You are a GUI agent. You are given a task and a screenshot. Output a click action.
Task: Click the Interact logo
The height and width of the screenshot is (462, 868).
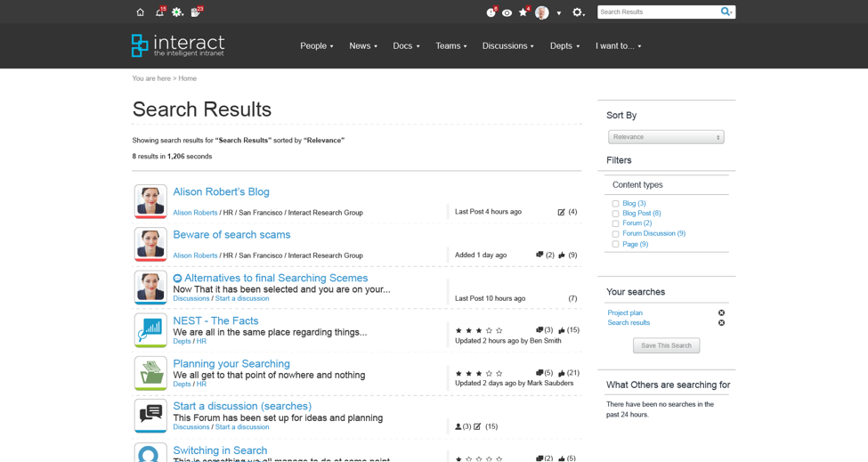coord(178,45)
